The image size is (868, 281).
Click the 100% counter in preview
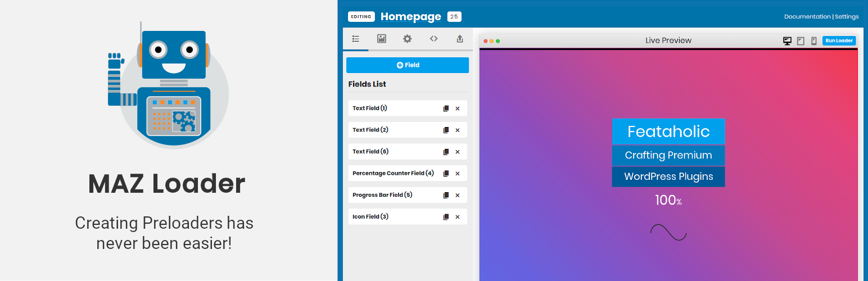pyautogui.click(x=668, y=200)
